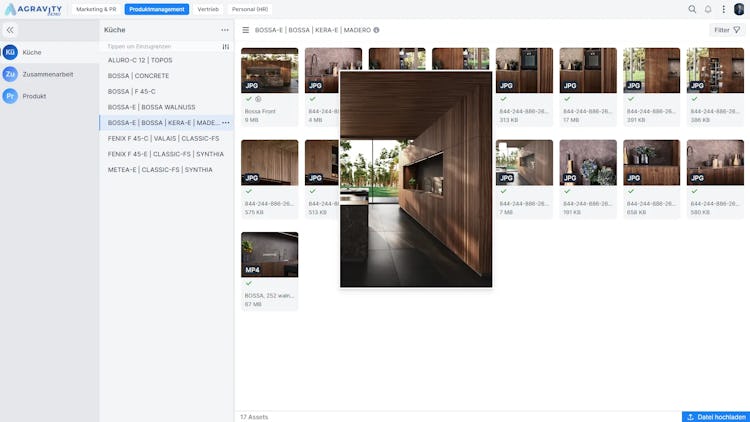The height and width of the screenshot is (422, 750).
Task: Open the 17 MB asset thumbnail
Action: point(588,70)
